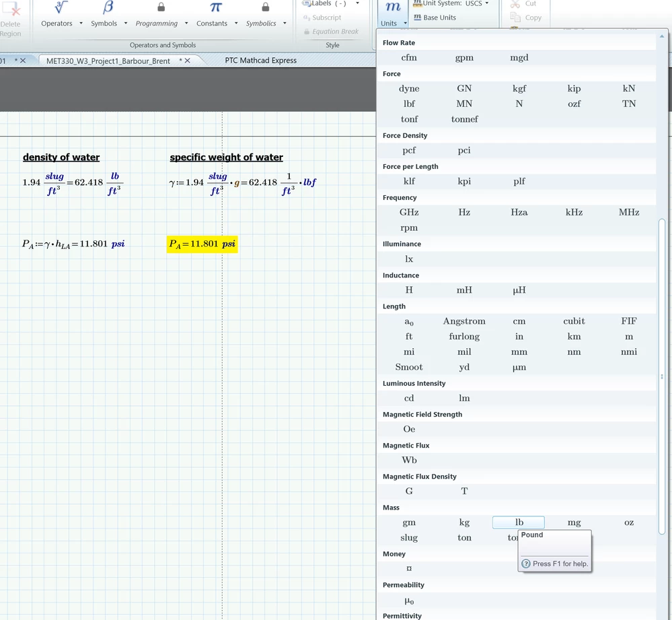
Task: Select the kg mass unit
Action: [464, 522]
